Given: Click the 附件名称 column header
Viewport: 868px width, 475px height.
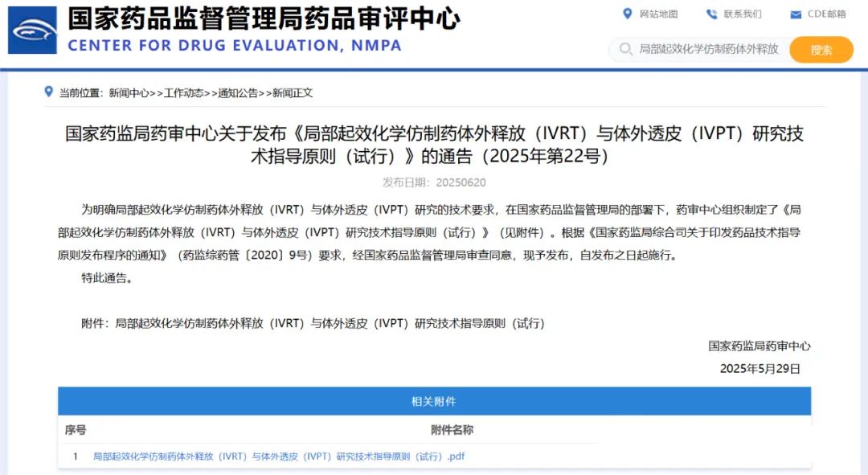Looking at the screenshot, I should pyautogui.click(x=452, y=430).
